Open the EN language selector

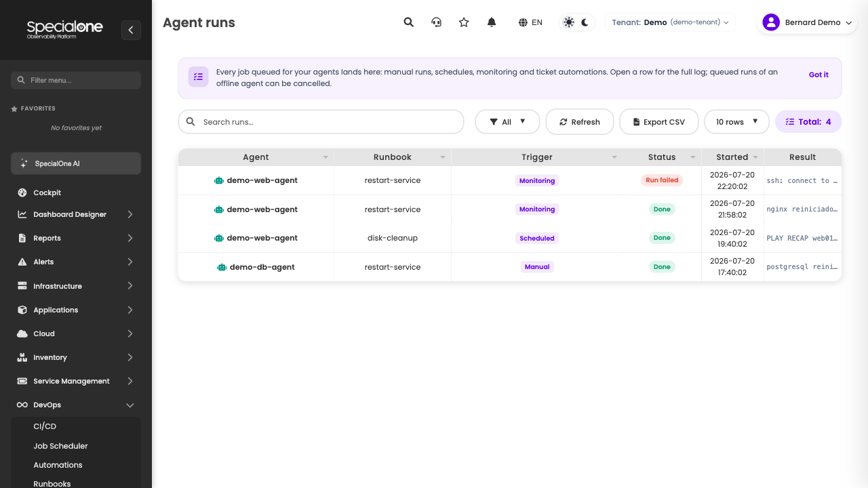click(530, 22)
